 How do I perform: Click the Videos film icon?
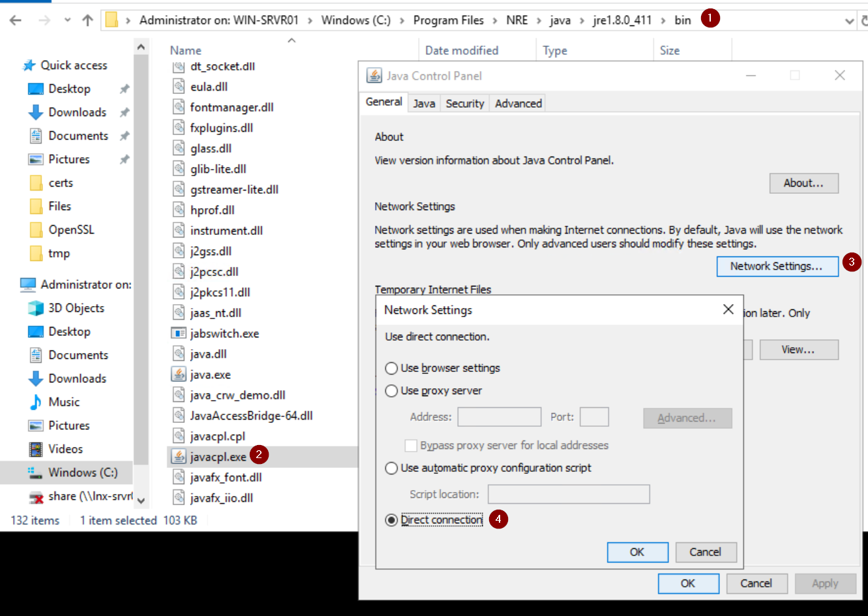pyautogui.click(x=36, y=449)
